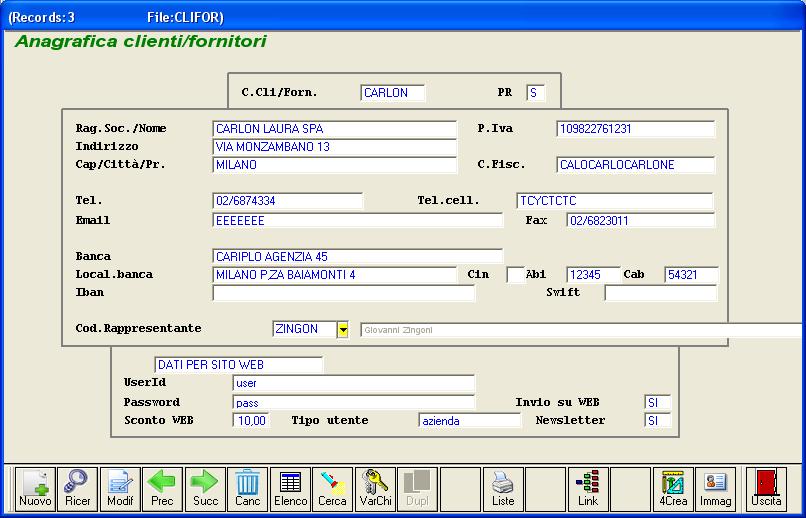Screen dimensions: 806x518
Task: Open the Immag image tool
Action: pos(716,489)
